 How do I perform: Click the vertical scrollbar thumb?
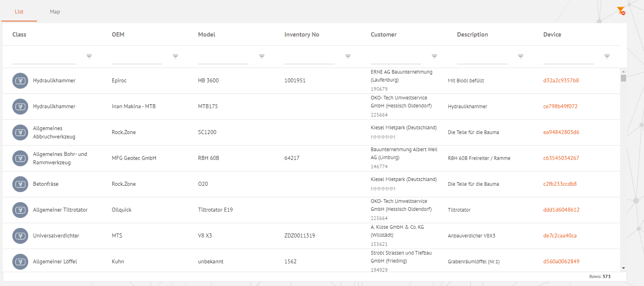623,78
